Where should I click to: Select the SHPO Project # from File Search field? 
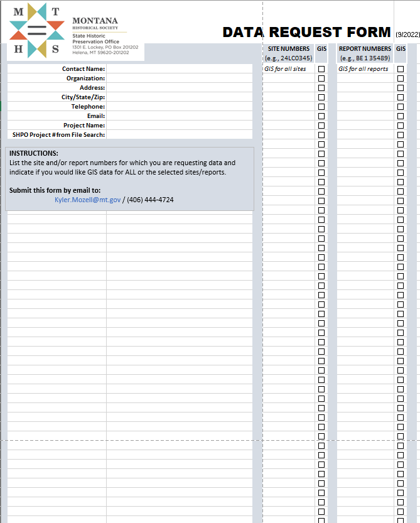tap(179, 135)
